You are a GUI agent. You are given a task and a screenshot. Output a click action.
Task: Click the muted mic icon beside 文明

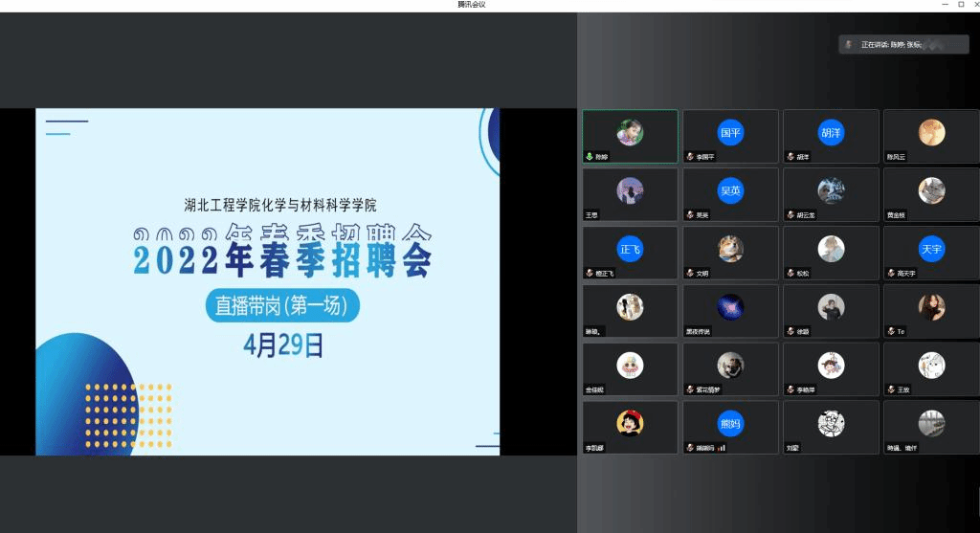689,274
